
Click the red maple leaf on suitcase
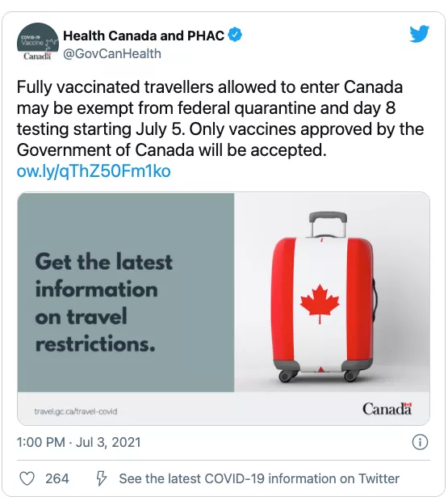[x=320, y=304]
